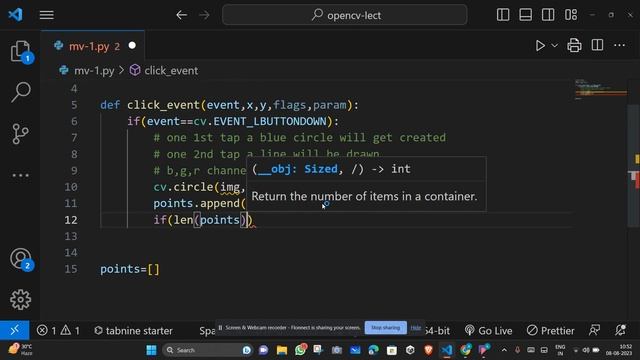Click click_event symbol in breadcrumb
The width and height of the screenshot is (640, 360).
pos(171,71)
